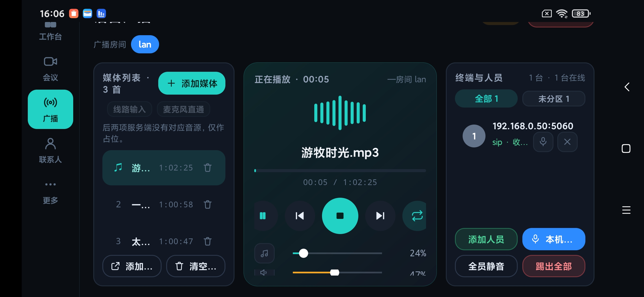Open 联系人 contacts in sidebar
The image size is (644, 297).
click(x=50, y=151)
